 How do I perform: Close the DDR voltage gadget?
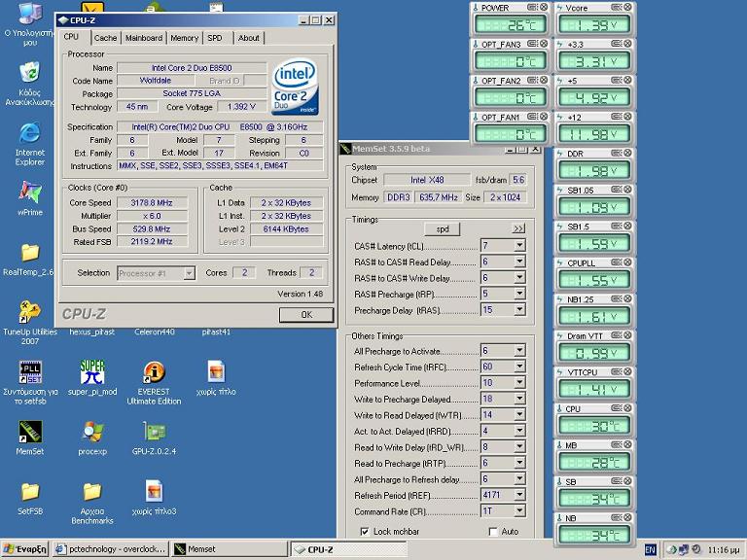[628, 154]
